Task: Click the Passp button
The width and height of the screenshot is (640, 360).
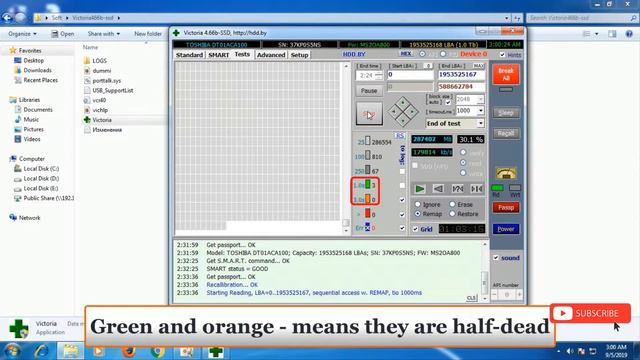Action: [506, 207]
